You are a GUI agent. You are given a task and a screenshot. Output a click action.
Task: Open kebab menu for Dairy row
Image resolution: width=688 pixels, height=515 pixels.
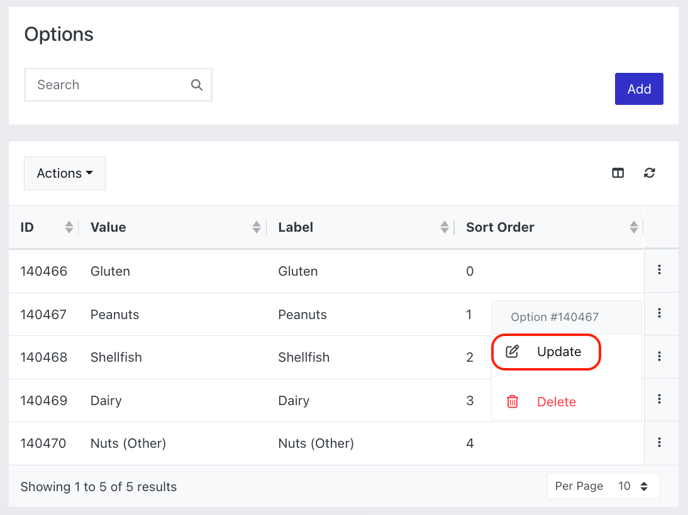(x=659, y=399)
